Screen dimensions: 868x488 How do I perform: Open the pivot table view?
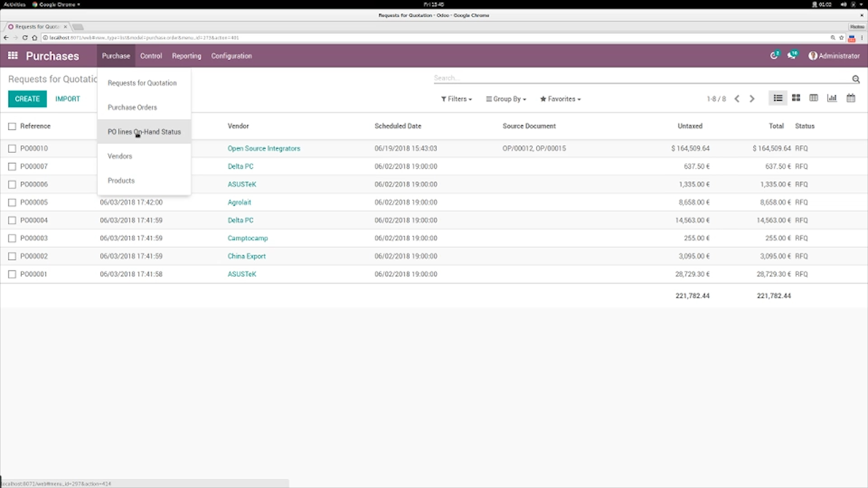[x=814, y=98]
